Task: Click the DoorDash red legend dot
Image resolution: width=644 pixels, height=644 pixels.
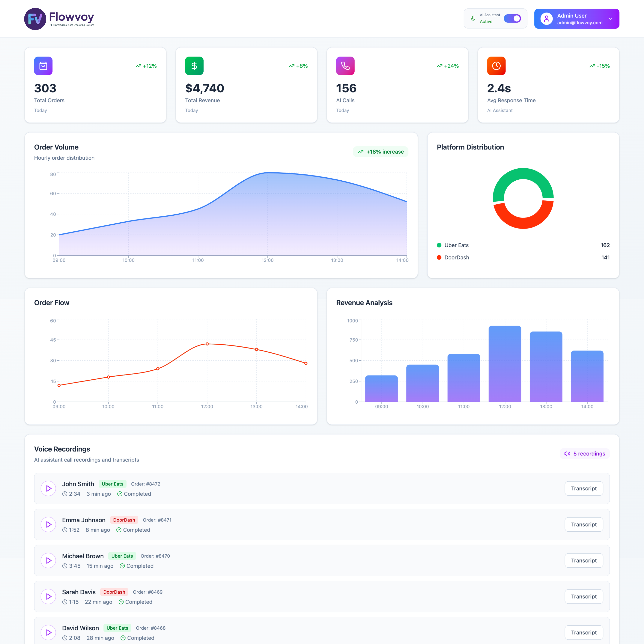Action: click(x=439, y=258)
